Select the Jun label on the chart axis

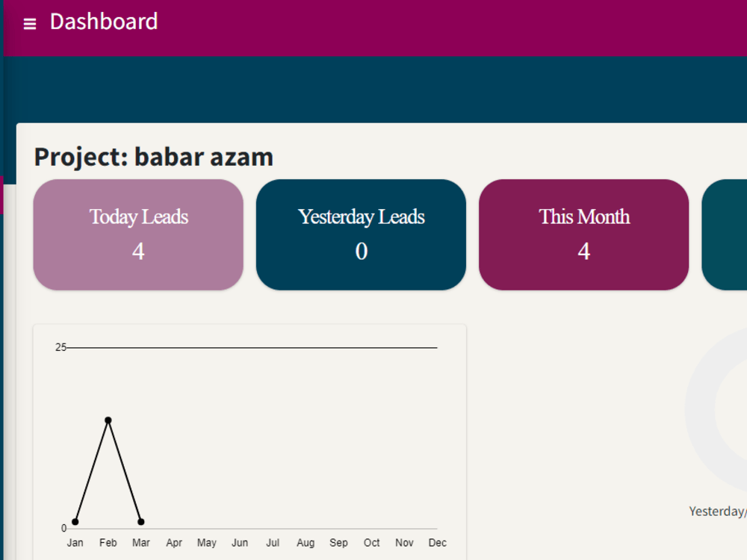point(240,543)
